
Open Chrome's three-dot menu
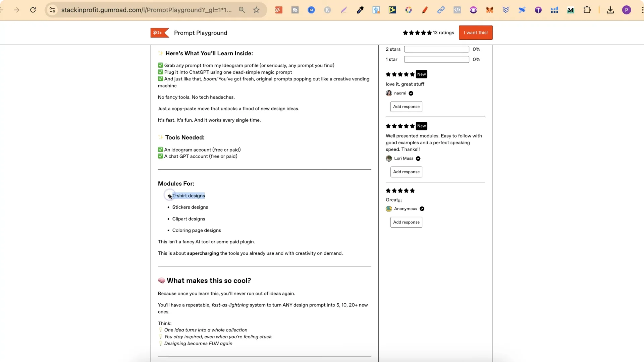[x=642, y=10]
